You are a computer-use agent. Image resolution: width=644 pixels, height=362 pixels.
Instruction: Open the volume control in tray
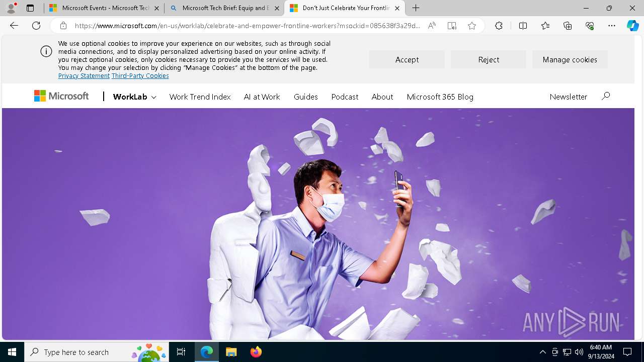click(579, 352)
